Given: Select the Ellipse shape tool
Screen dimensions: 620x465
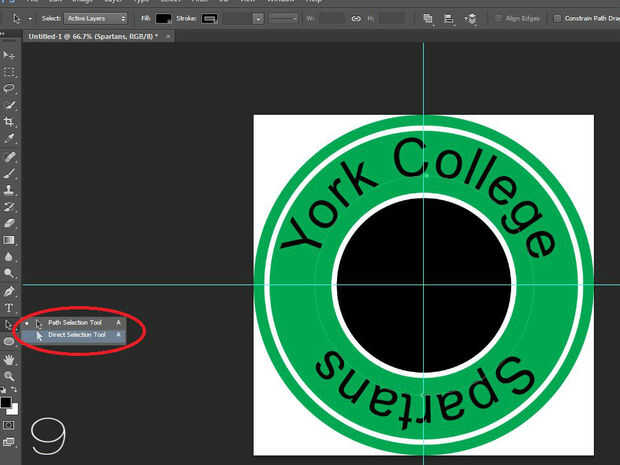Looking at the screenshot, I should point(9,341).
